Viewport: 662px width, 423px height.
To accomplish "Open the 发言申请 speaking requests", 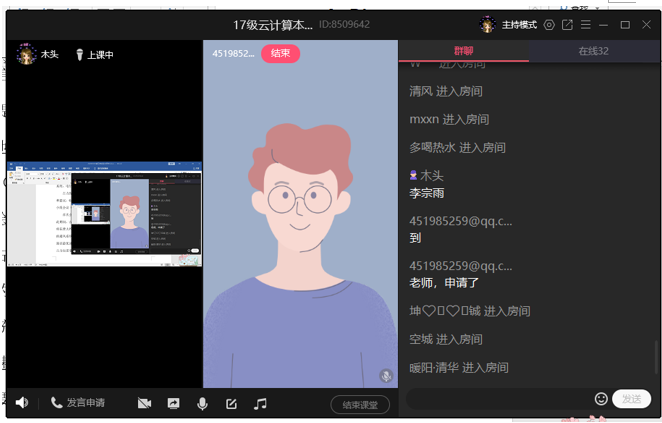I will [x=80, y=403].
